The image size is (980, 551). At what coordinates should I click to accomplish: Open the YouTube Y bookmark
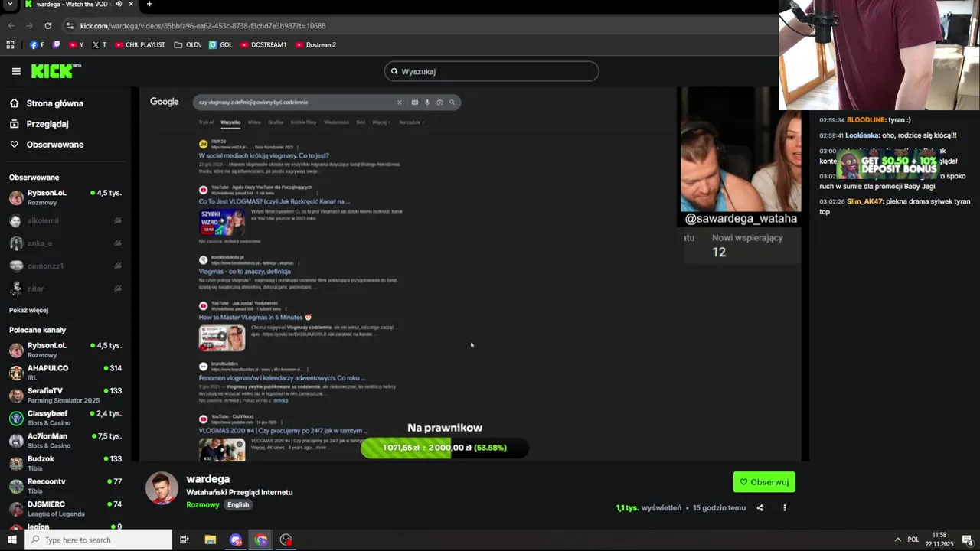(77, 44)
